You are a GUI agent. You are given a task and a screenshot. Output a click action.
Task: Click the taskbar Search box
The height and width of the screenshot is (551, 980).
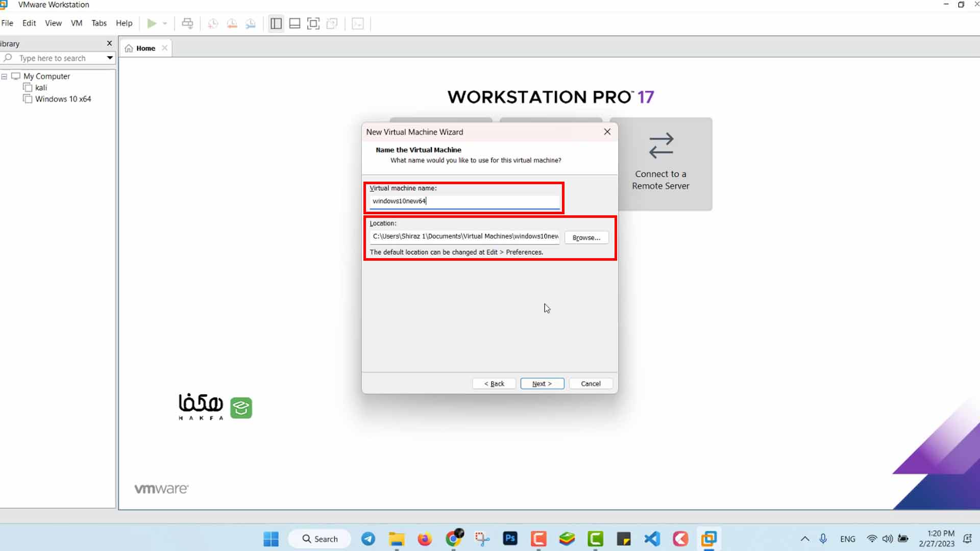(320, 539)
